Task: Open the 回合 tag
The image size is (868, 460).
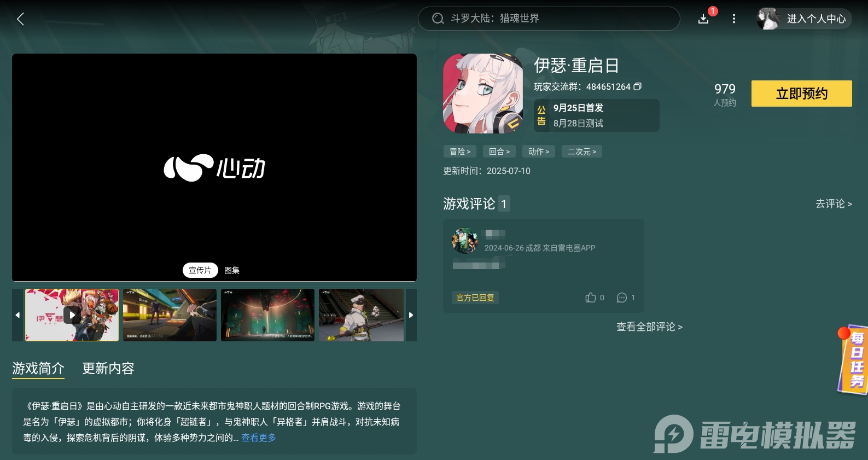Action: 499,152
